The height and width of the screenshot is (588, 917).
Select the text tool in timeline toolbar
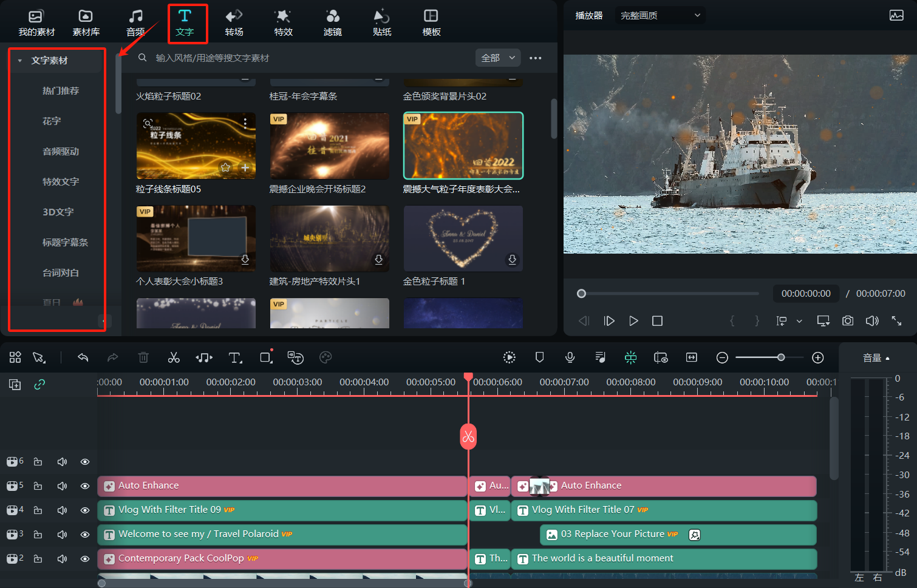click(x=235, y=357)
